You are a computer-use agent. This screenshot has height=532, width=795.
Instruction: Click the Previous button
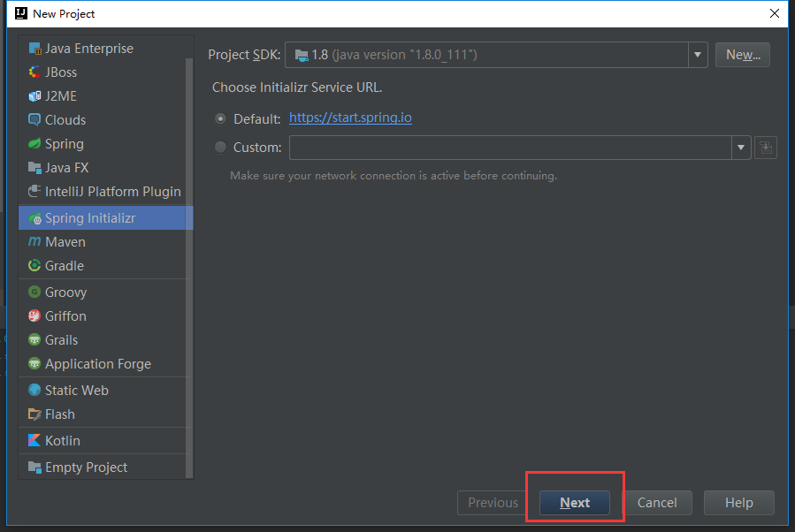pyautogui.click(x=493, y=503)
